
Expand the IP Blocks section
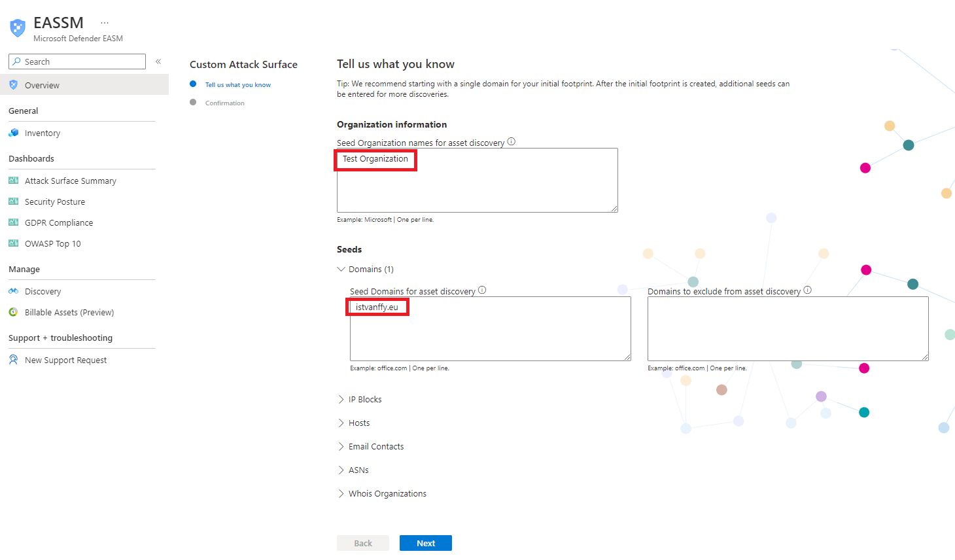(341, 399)
